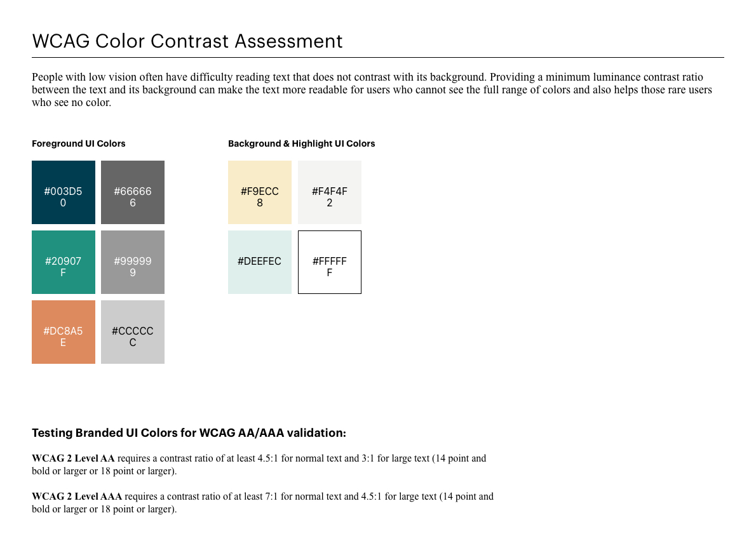Click the light gray #CCCCCC swatch

133,332
